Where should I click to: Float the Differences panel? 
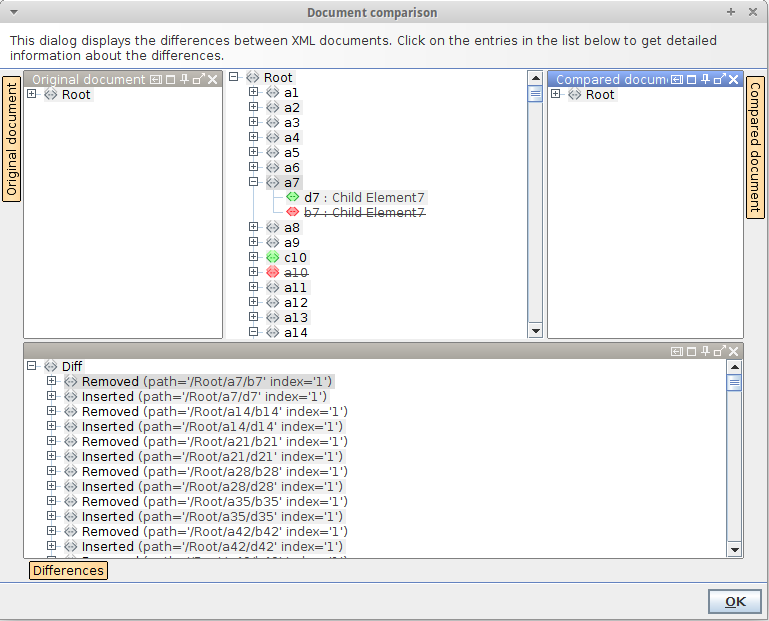pyautogui.click(x=719, y=351)
